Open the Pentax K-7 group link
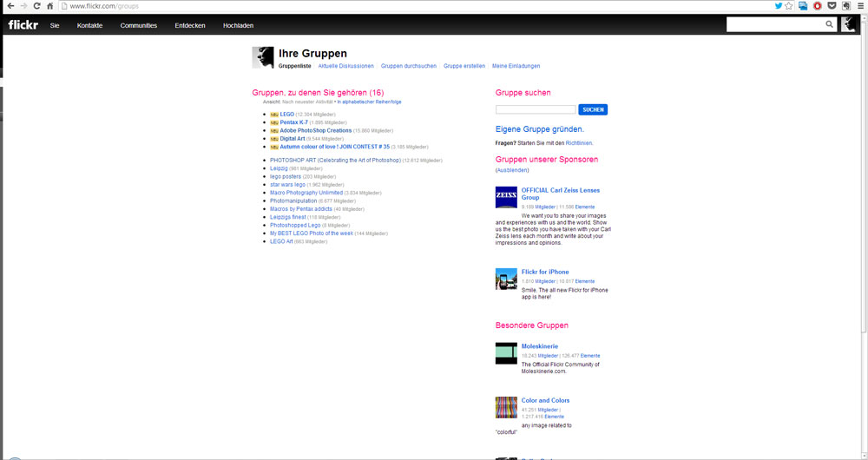Screen dimensions: 868x460 [293, 122]
